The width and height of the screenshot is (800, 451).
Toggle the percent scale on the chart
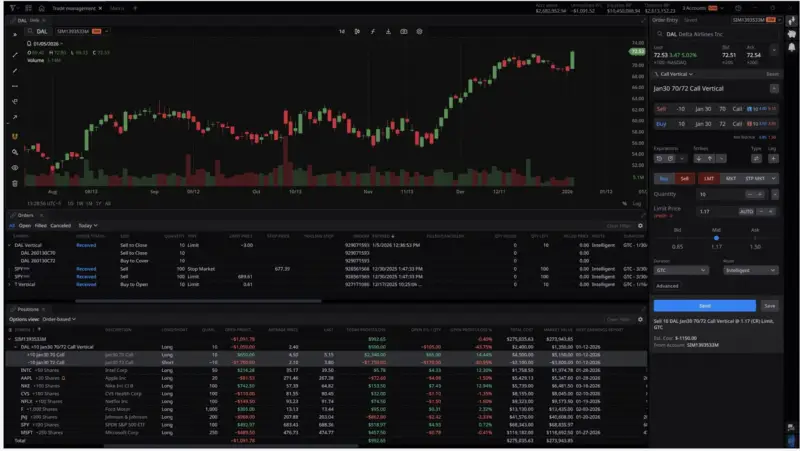click(624, 204)
